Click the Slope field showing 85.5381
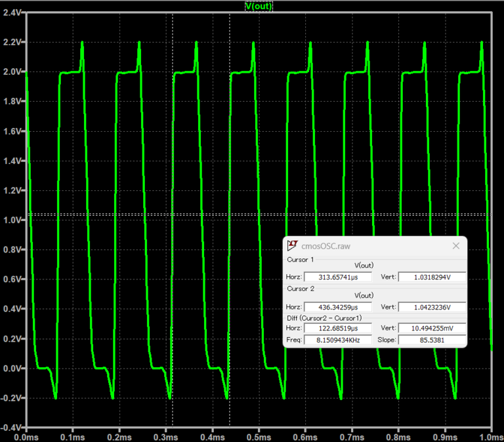504x442 pixels. pyautogui.click(x=432, y=340)
